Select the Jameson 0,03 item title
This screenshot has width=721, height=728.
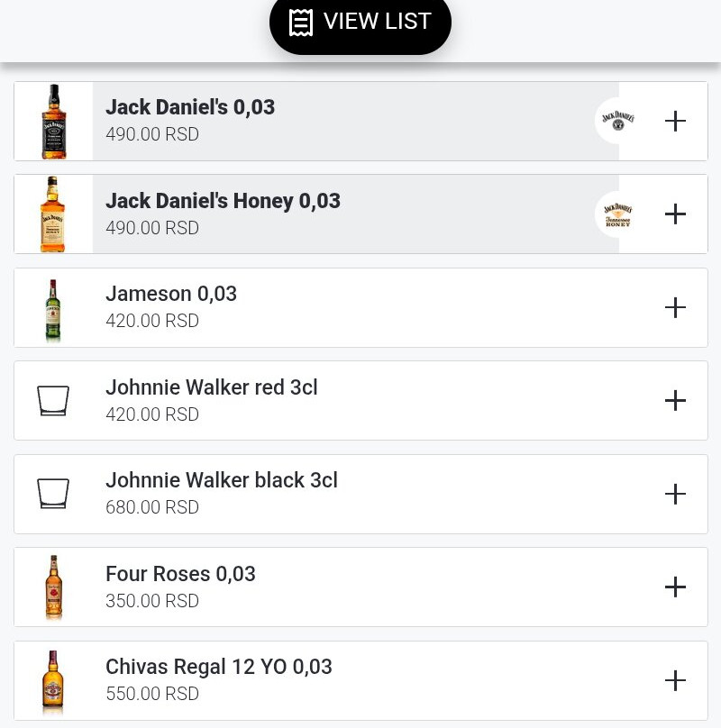(171, 294)
